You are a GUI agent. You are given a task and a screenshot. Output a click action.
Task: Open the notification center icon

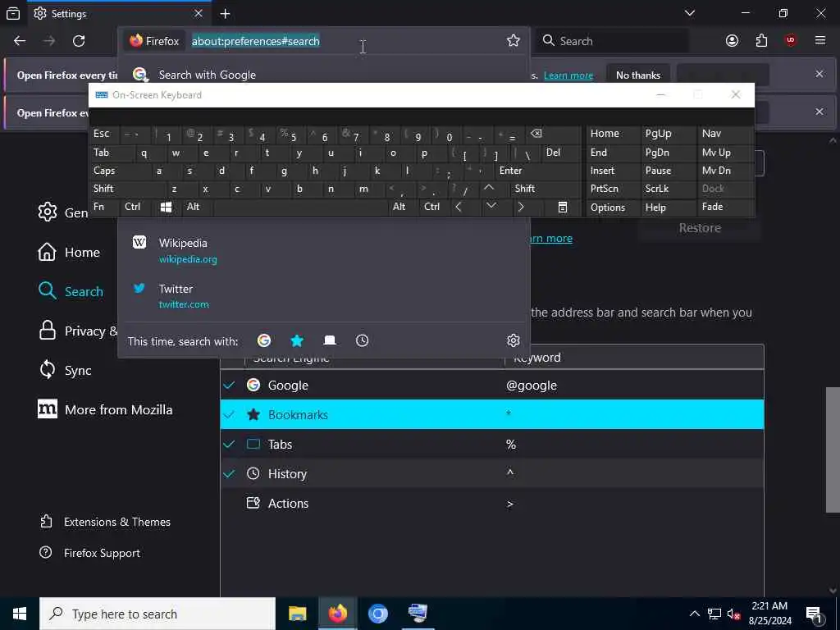pyautogui.click(x=815, y=614)
